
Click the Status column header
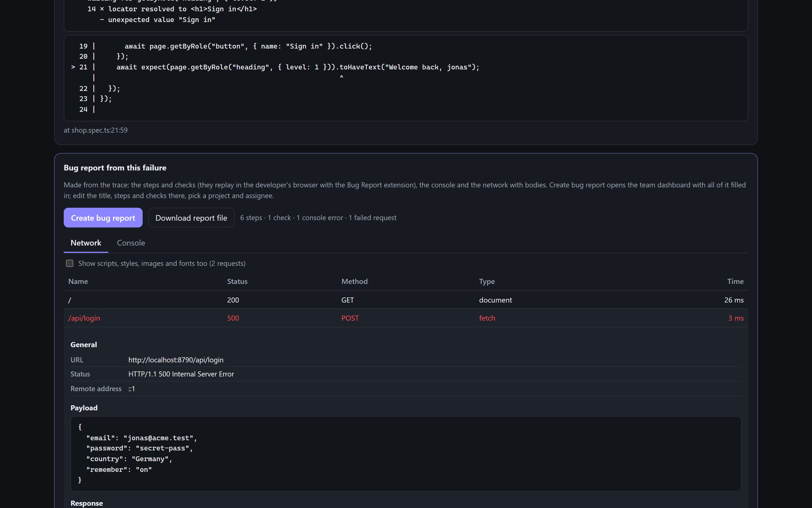[x=237, y=282]
